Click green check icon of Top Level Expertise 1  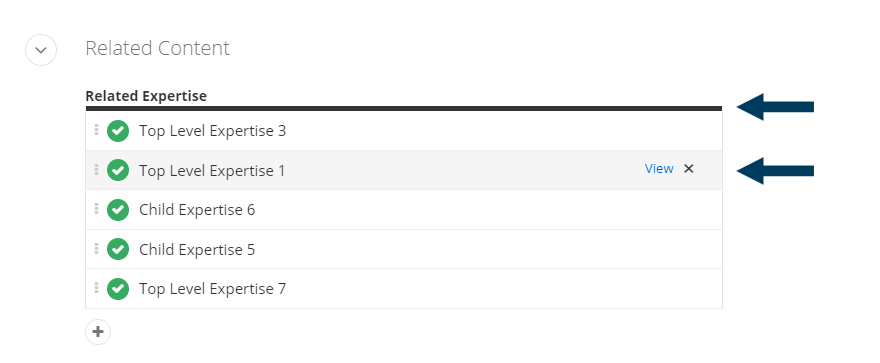(118, 170)
